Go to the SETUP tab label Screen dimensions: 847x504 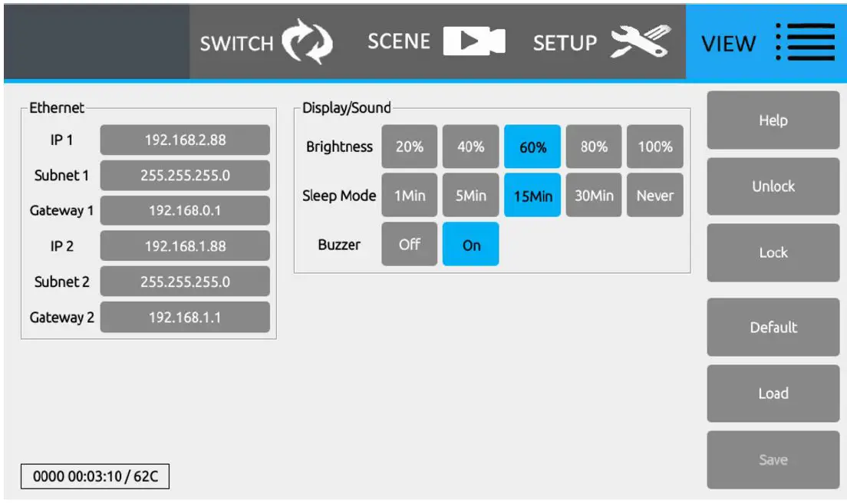[x=565, y=43]
